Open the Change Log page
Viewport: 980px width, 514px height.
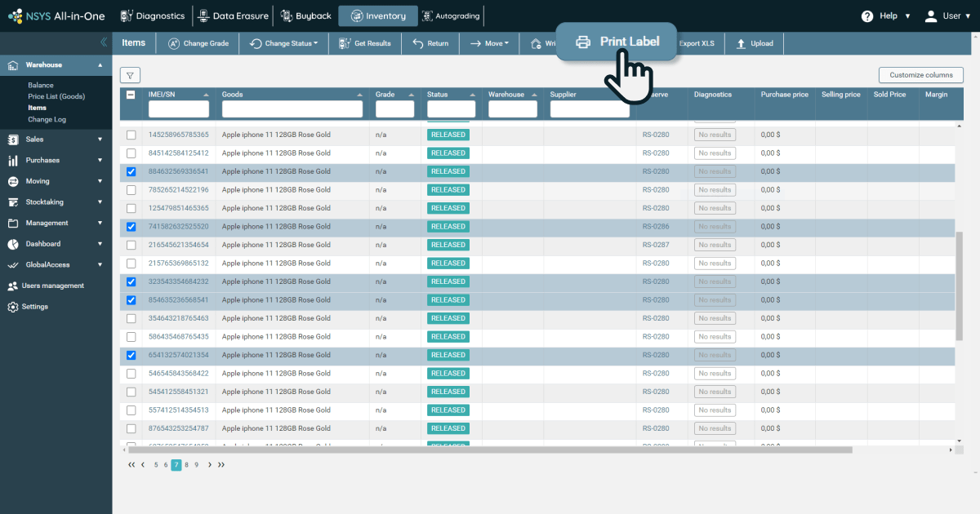(47, 119)
